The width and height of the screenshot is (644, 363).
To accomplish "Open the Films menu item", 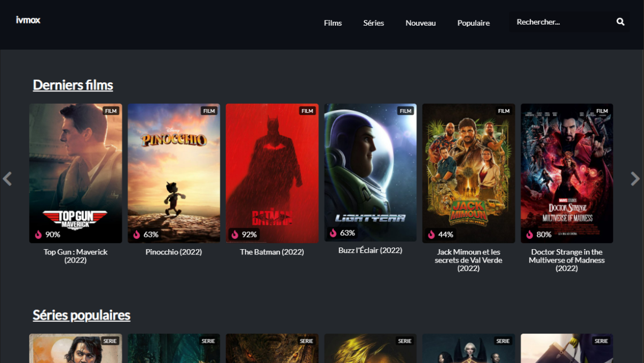I will pos(333,23).
